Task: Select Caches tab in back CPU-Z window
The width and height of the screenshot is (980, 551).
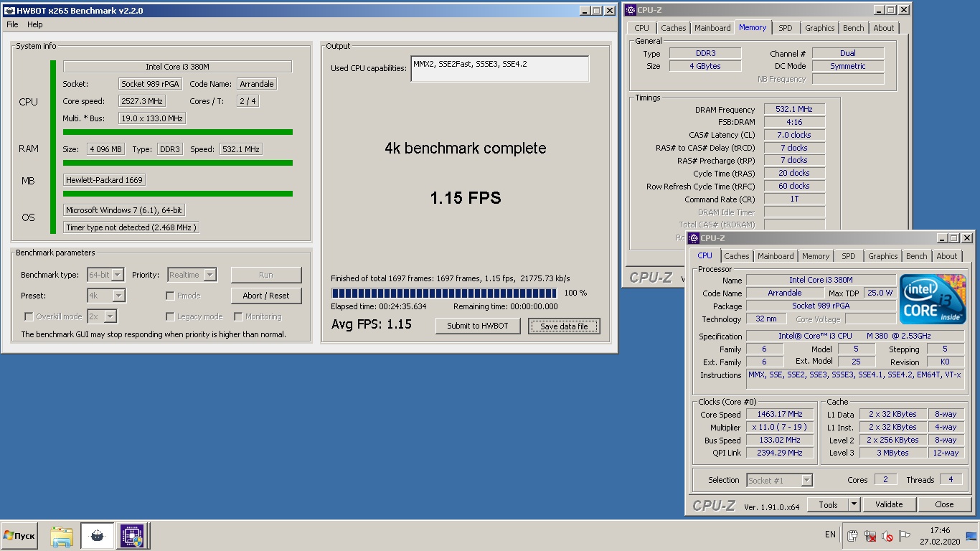Action: pyautogui.click(x=673, y=28)
